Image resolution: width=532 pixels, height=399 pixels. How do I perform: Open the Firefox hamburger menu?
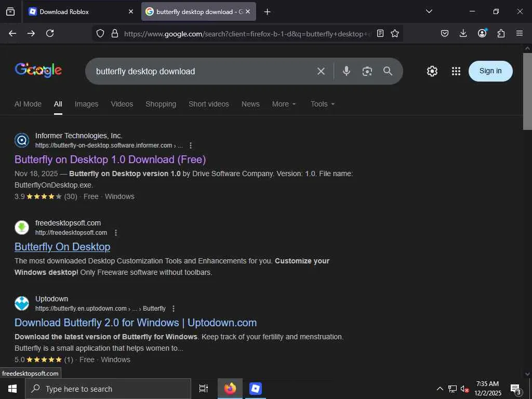520,33
